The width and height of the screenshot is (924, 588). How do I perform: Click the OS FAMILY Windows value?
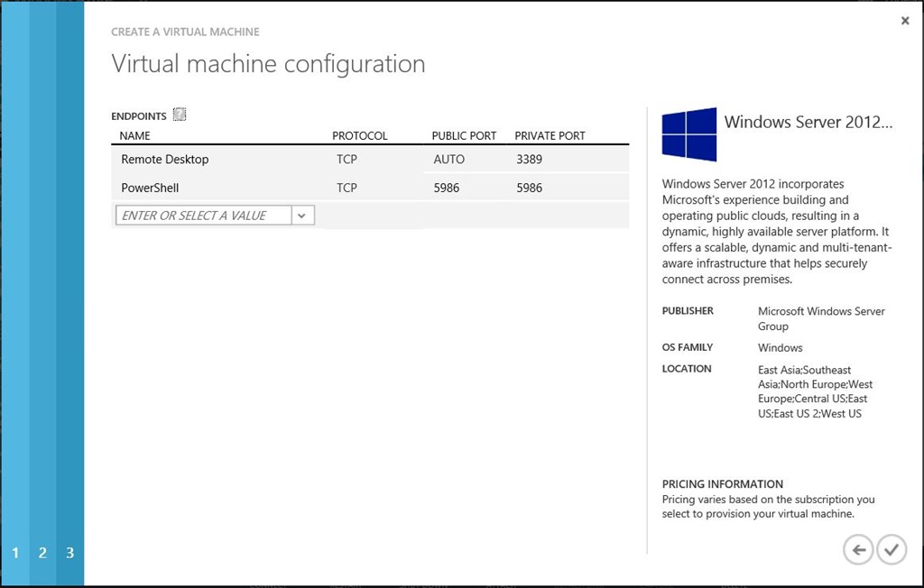point(781,347)
